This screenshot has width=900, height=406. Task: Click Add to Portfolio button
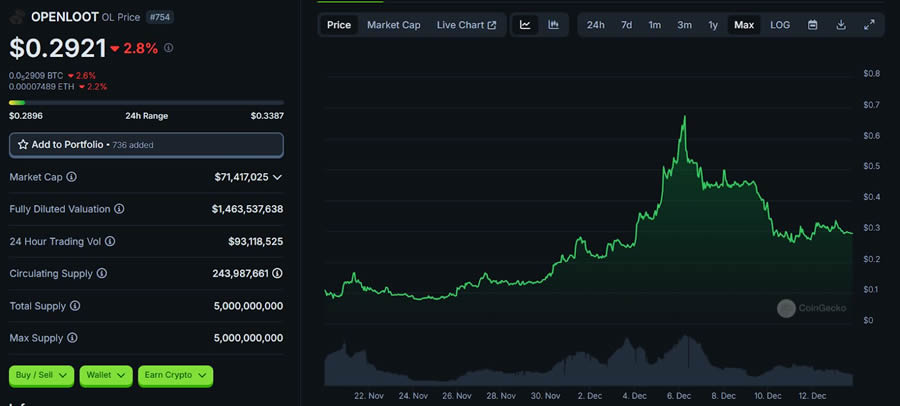[x=146, y=145]
